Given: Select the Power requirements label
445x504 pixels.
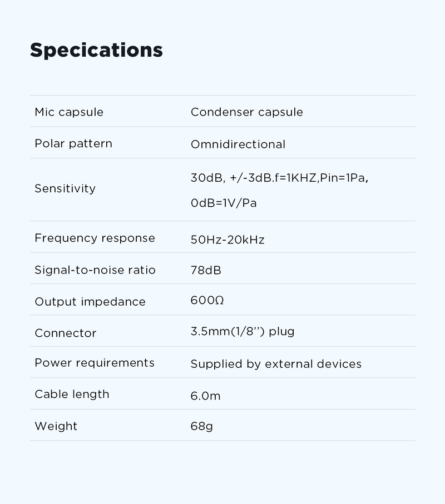Looking at the screenshot, I should click(95, 363).
